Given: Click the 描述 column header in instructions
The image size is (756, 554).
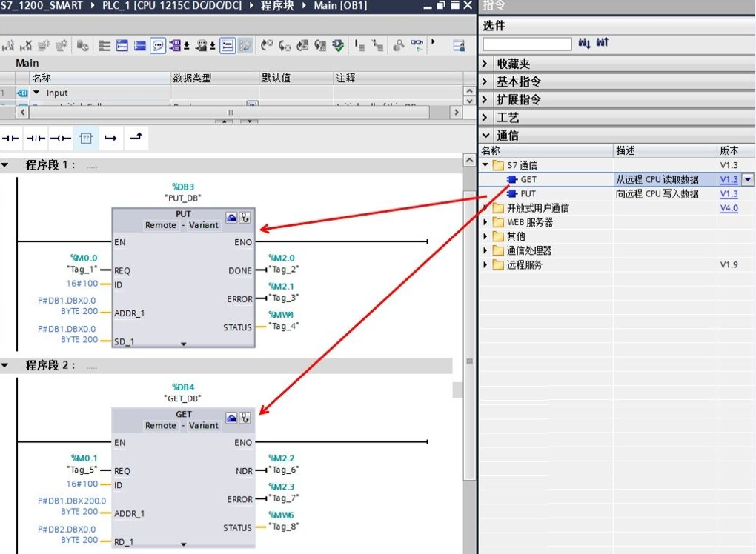Looking at the screenshot, I should coord(666,150).
